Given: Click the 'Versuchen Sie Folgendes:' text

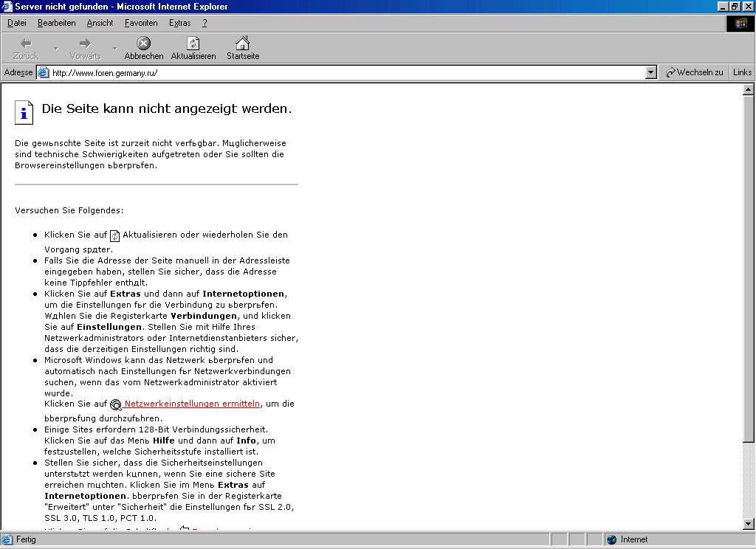Looking at the screenshot, I should tap(69, 210).
